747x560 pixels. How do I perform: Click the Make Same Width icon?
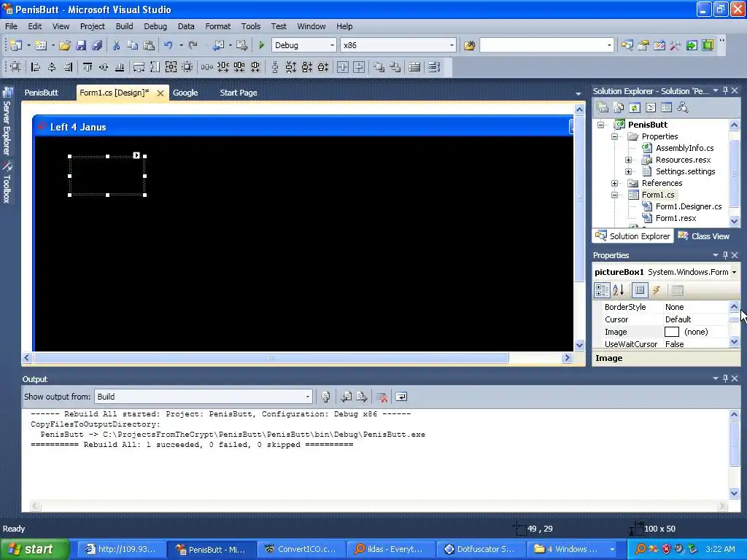click(139, 67)
